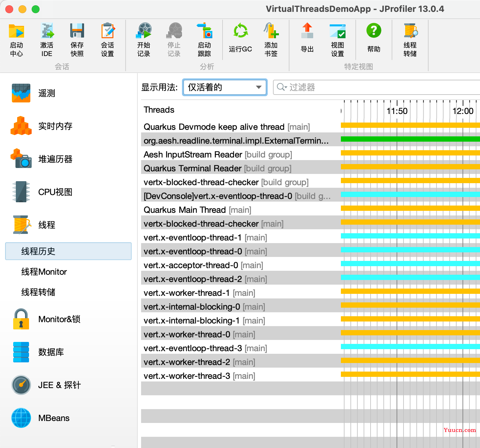Click cyan bar of vert.x-eventloop-thread-3
The image size is (480, 448).
[x=410, y=347]
